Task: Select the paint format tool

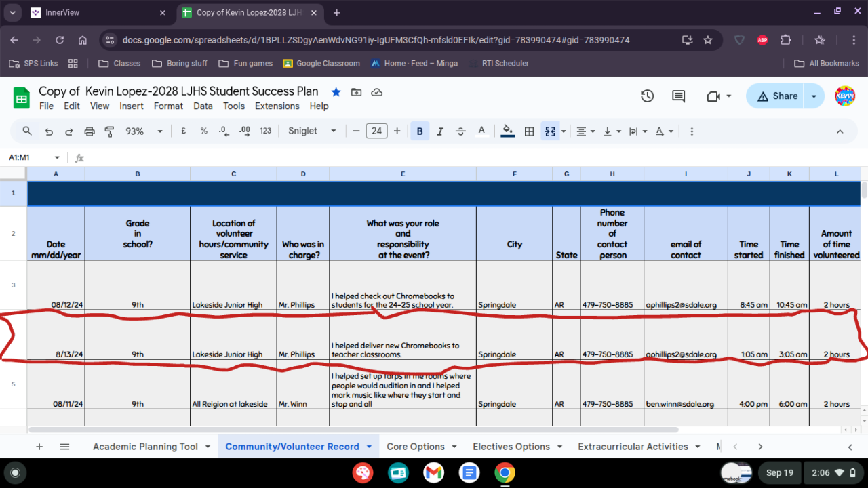Action: [x=109, y=131]
